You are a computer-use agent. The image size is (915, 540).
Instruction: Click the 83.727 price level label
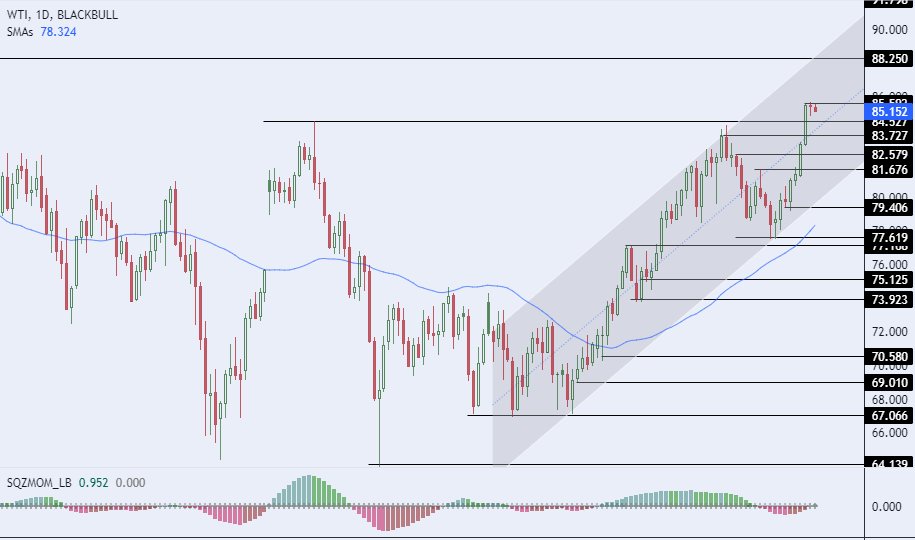(x=888, y=135)
